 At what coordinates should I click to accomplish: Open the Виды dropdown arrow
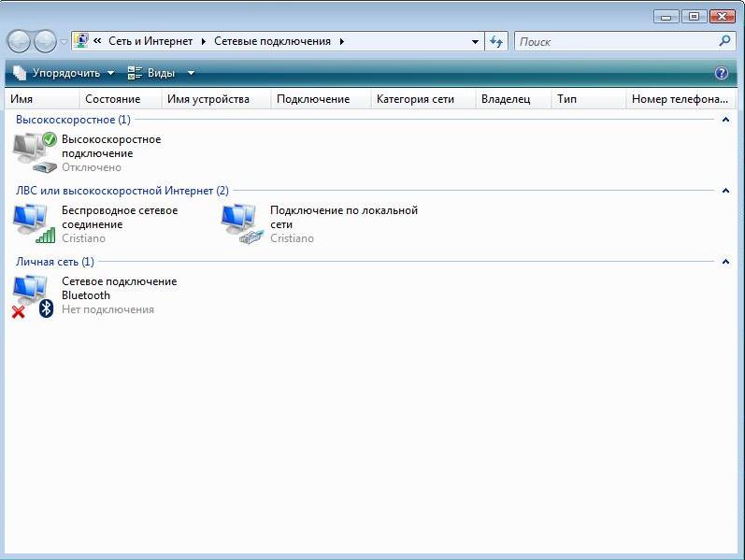coord(191,73)
